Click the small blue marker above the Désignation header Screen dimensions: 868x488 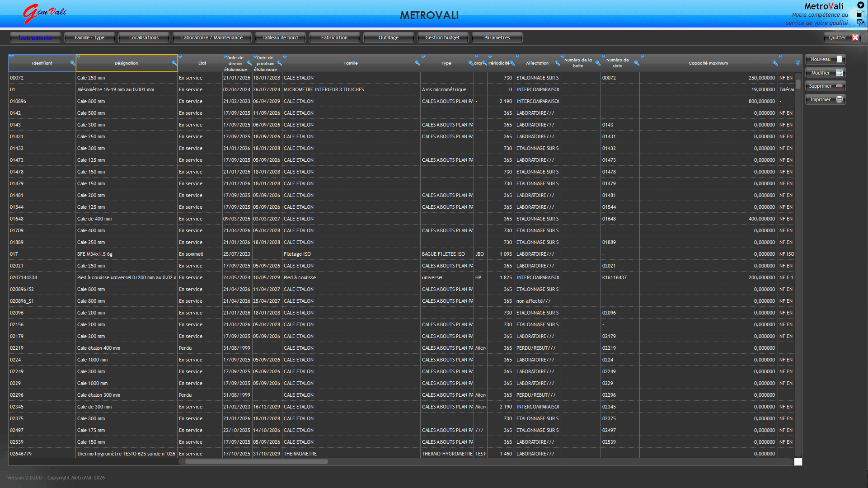pos(78,56)
